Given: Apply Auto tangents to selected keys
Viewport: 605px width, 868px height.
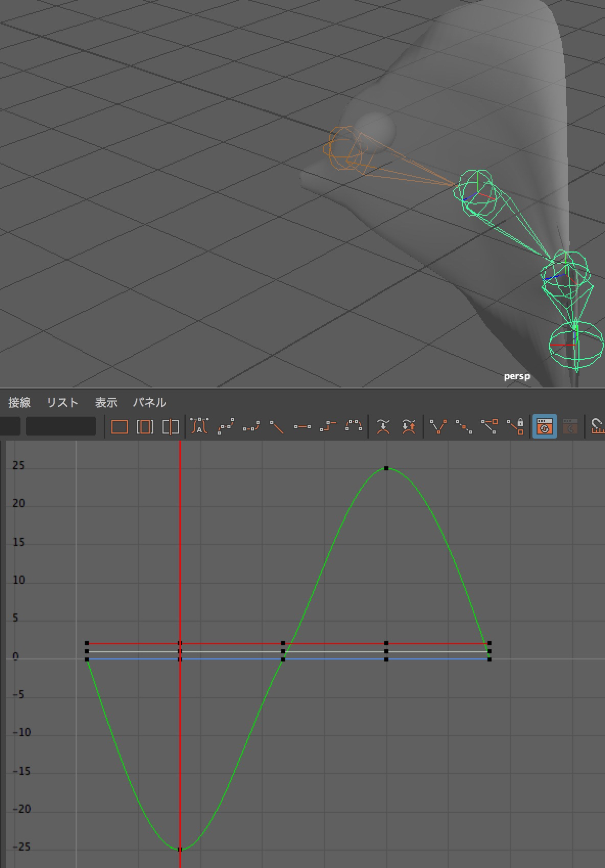Looking at the screenshot, I should [x=199, y=426].
